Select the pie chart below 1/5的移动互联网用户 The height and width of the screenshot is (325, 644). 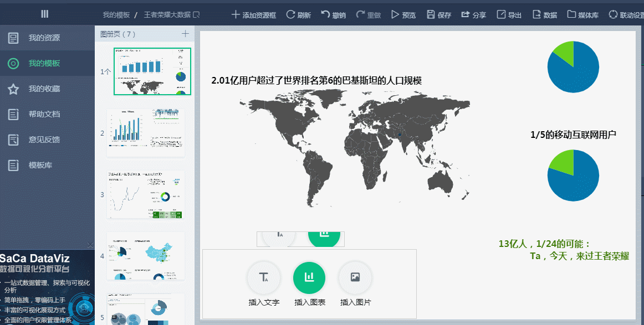tap(573, 175)
